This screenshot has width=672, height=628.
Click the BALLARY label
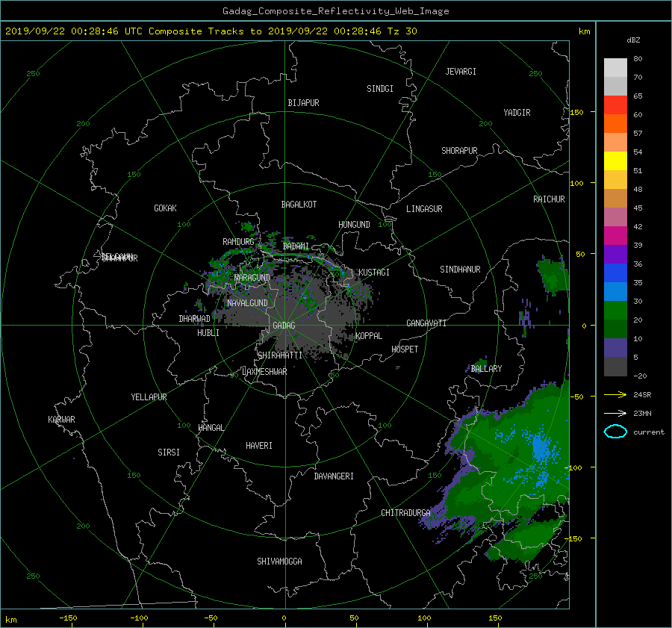[x=486, y=369]
